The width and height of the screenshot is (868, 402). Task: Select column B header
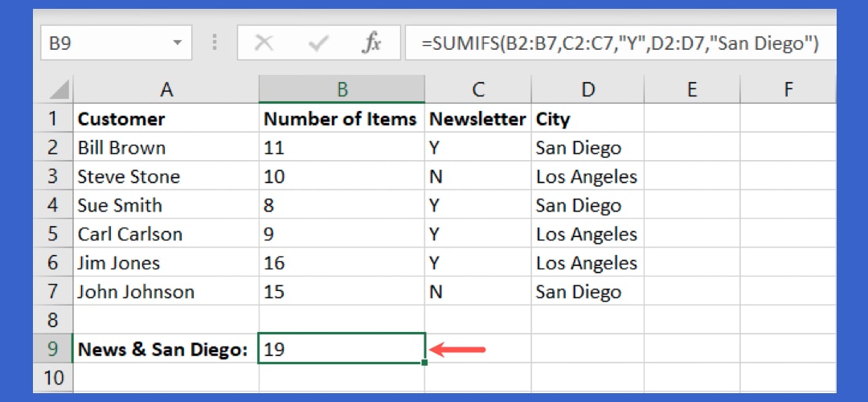click(342, 89)
